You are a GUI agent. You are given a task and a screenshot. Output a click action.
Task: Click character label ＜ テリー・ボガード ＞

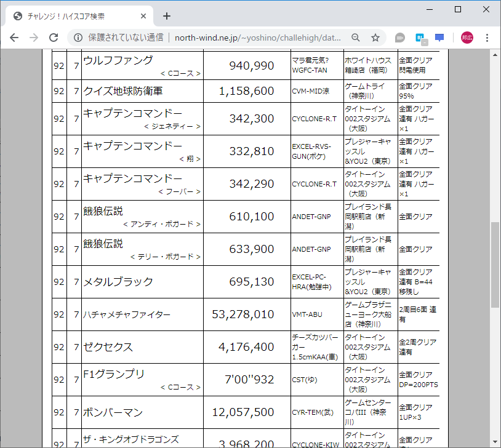pos(165,257)
